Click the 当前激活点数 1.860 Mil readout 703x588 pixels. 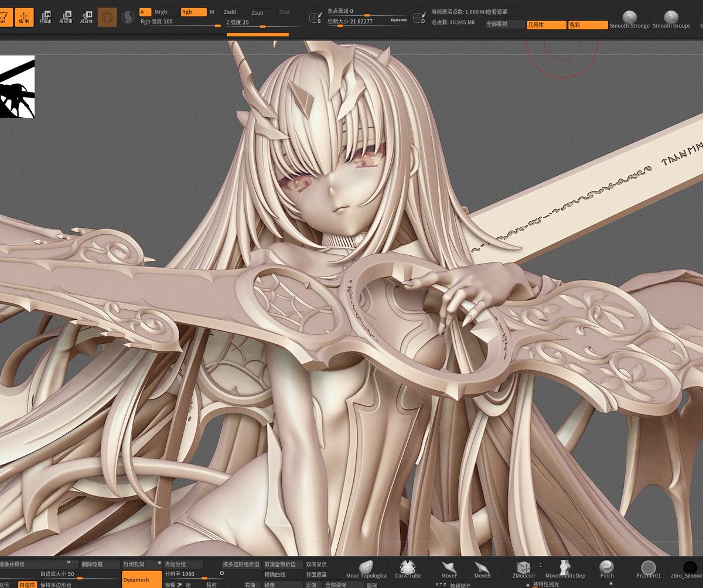(459, 12)
